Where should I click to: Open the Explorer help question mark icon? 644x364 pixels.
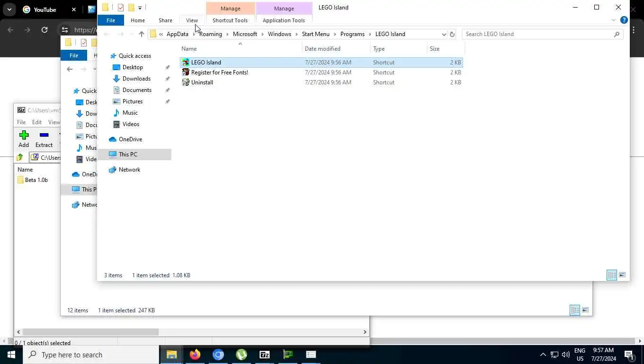tap(624, 20)
